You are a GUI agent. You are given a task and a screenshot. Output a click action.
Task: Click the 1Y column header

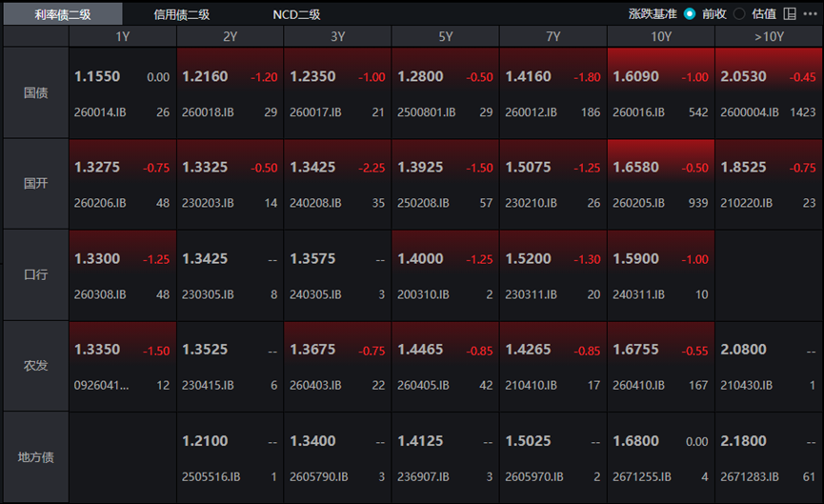tap(123, 37)
